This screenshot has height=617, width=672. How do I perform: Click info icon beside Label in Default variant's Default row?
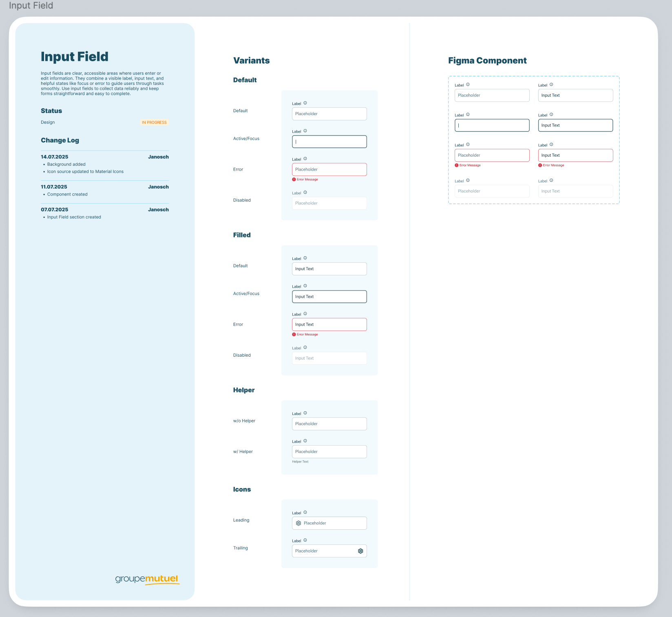(305, 103)
